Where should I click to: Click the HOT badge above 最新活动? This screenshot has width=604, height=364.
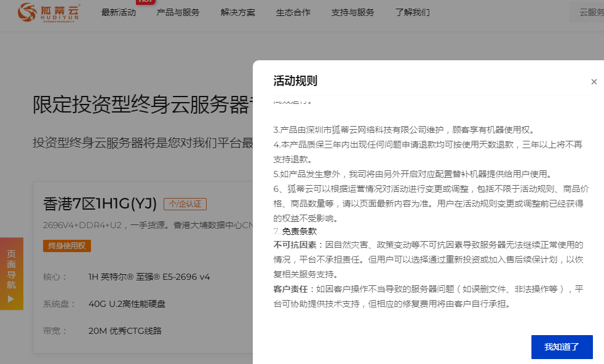coord(145,2)
